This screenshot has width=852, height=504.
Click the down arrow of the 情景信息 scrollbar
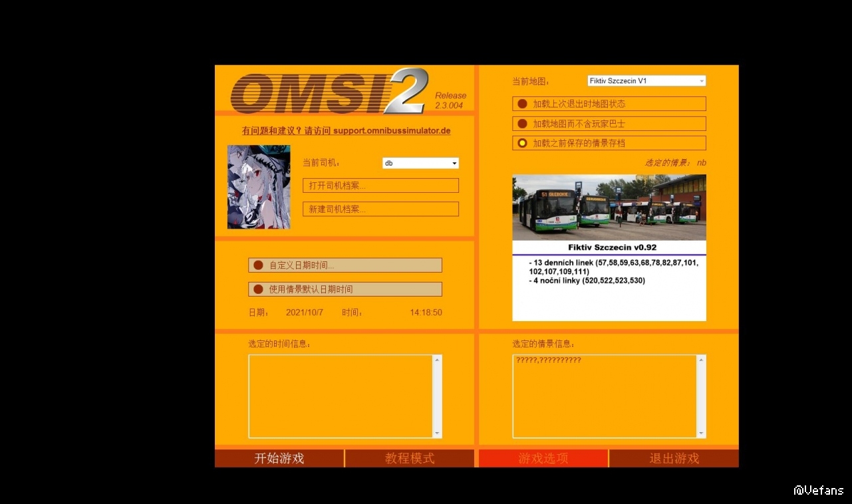coord(701,433)
